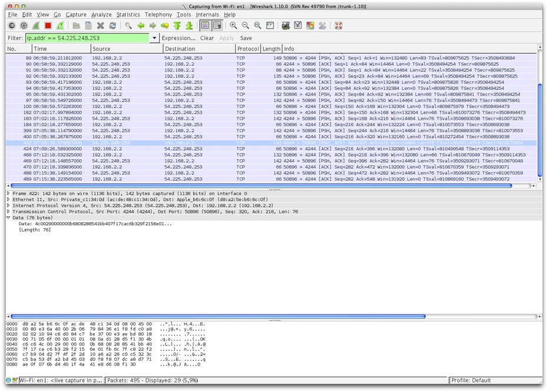Click the status bar expert info circle
The height and width of the screenshot is (392, 548).
click(8, 380)
